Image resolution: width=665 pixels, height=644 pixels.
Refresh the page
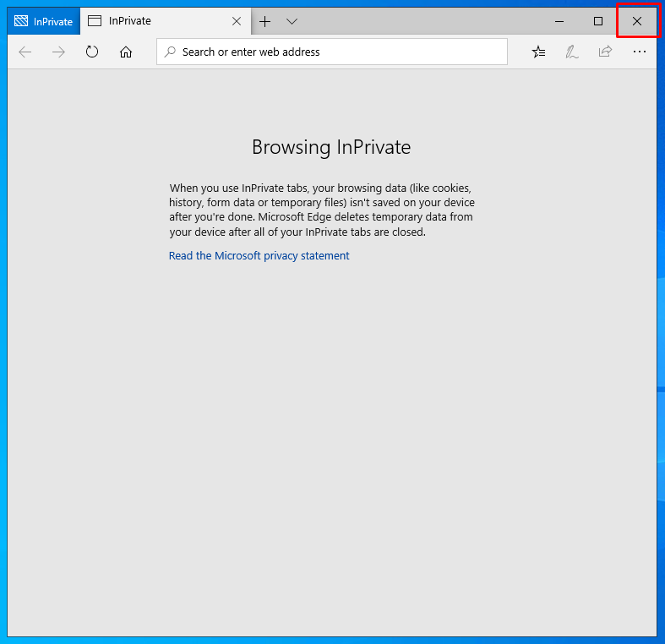(92, 52)
